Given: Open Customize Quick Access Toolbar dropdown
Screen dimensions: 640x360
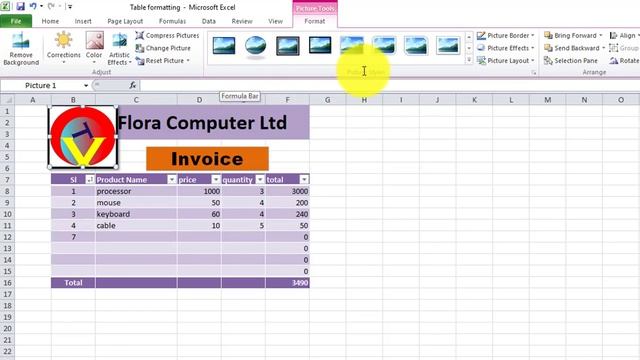Looking at the screenshot, I should pyautogui.click(x=70, y=7).
